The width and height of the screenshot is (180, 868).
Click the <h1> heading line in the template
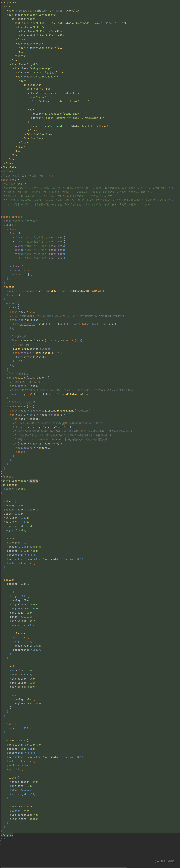pos(43,10)
